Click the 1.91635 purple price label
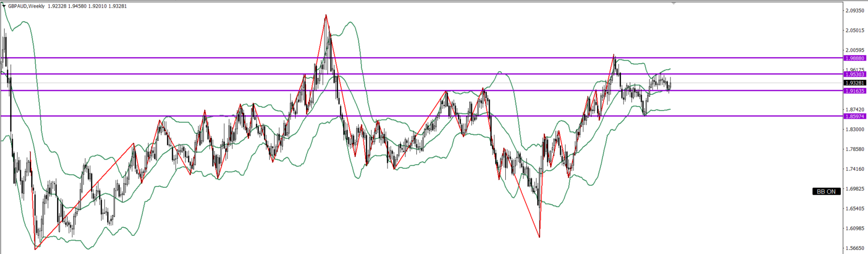Image resolution: width=868 pixels, height=254 pixels. click(855, 91)
